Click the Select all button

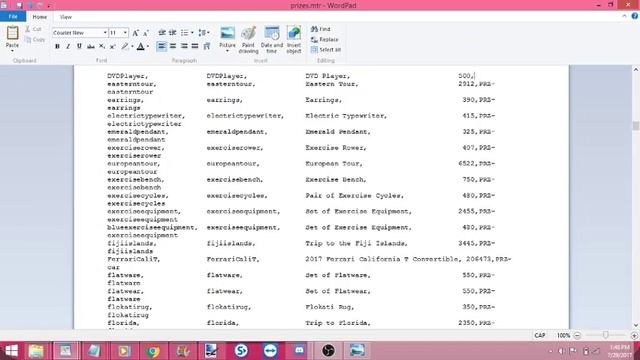pos(326,50)
